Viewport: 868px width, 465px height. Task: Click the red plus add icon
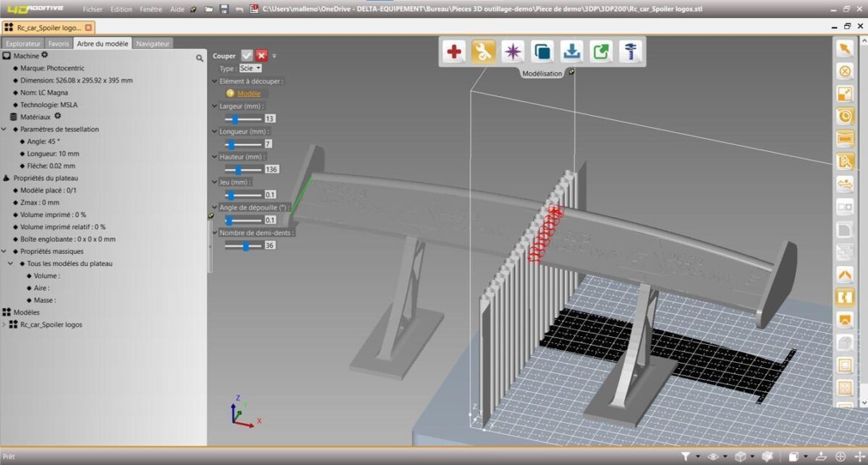tap(454, 52)
